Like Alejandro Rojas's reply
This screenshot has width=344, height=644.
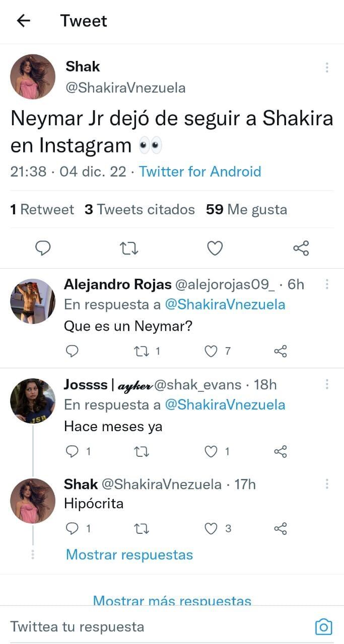tap(211, 351)
